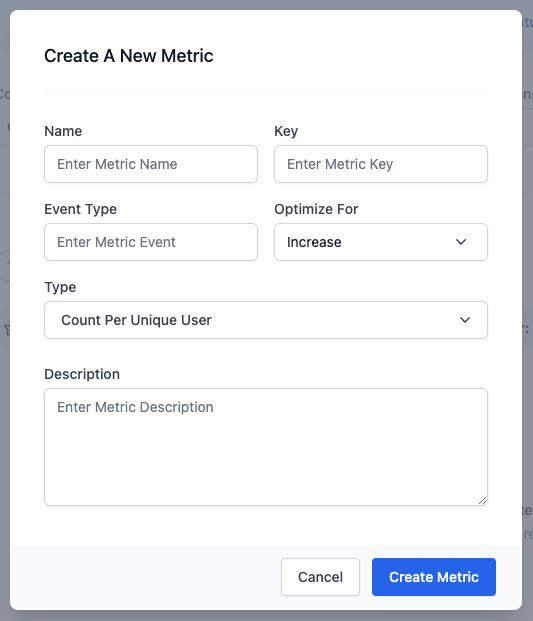Click the partially hidden star icon behind the modal
The height and width of the screenshot is (621, 533).
6,330
